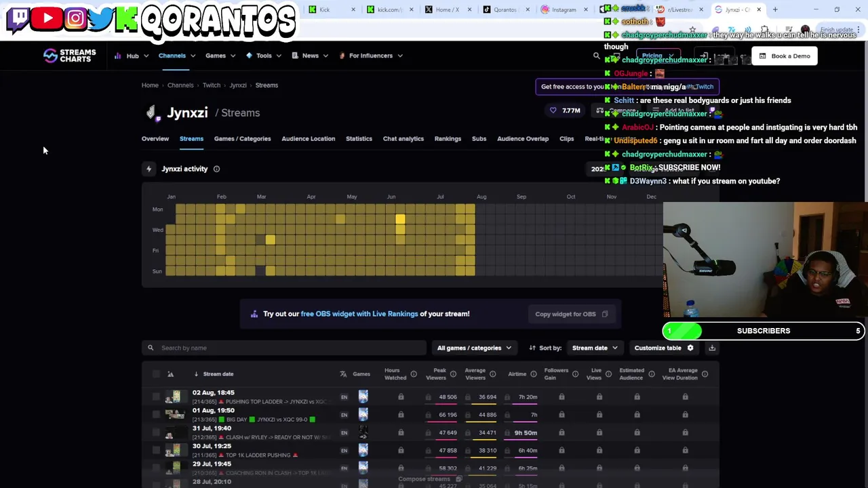This screenshot has height=488, width=868.
Task: Expand the Hub menu in the navbar
Action: click(x=131, y=56)
